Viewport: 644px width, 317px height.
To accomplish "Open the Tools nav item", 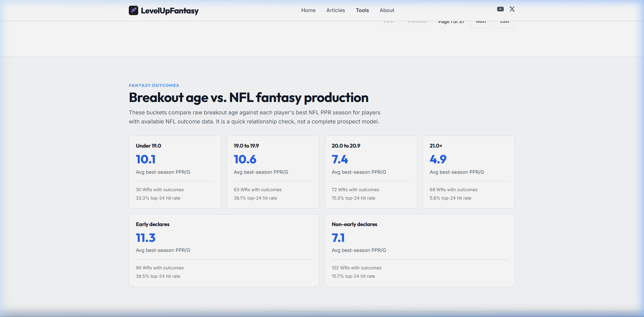I will (362, 10).
